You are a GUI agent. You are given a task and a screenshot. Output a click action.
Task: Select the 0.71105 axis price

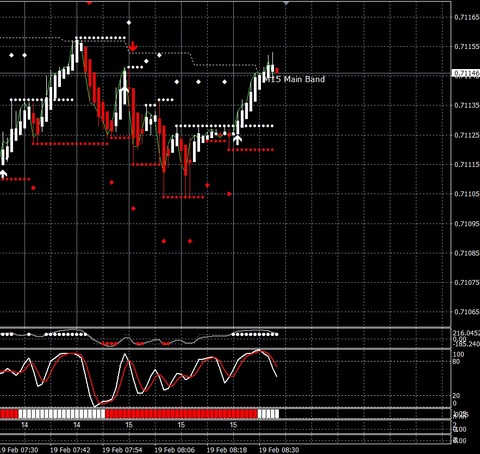pos(467,194)
